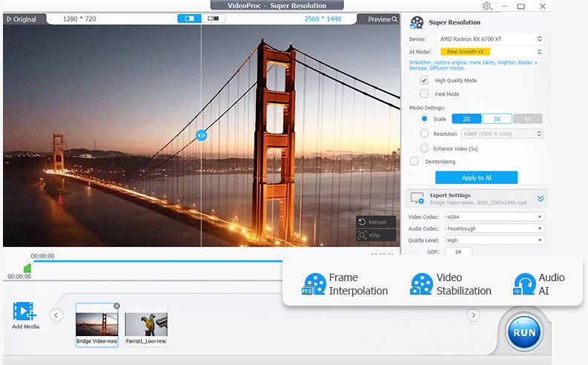Switch to side-by-side comparison mode
The image size is (588, 365).
click(x=213, y=19)
